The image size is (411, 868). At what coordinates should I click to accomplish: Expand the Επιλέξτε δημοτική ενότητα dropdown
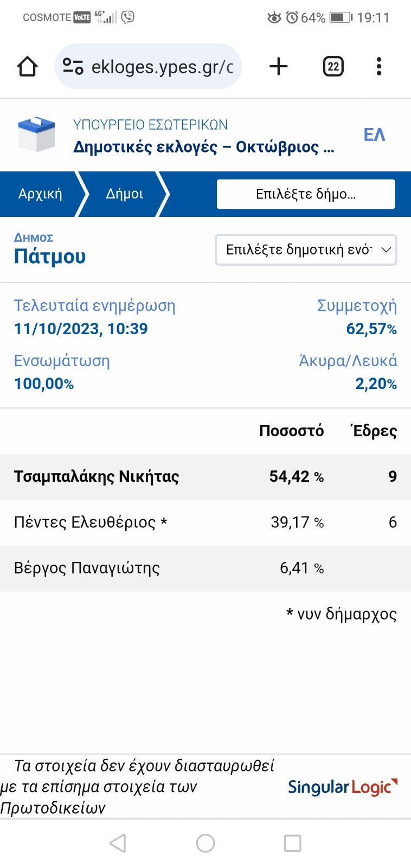(x=306, y=250)
